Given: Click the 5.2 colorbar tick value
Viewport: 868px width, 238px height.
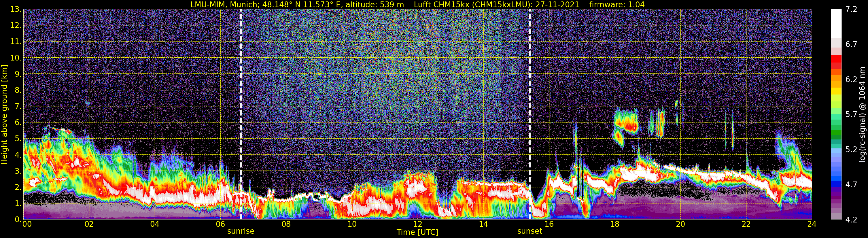Looking at the screenshot, I should click(852, 150).
